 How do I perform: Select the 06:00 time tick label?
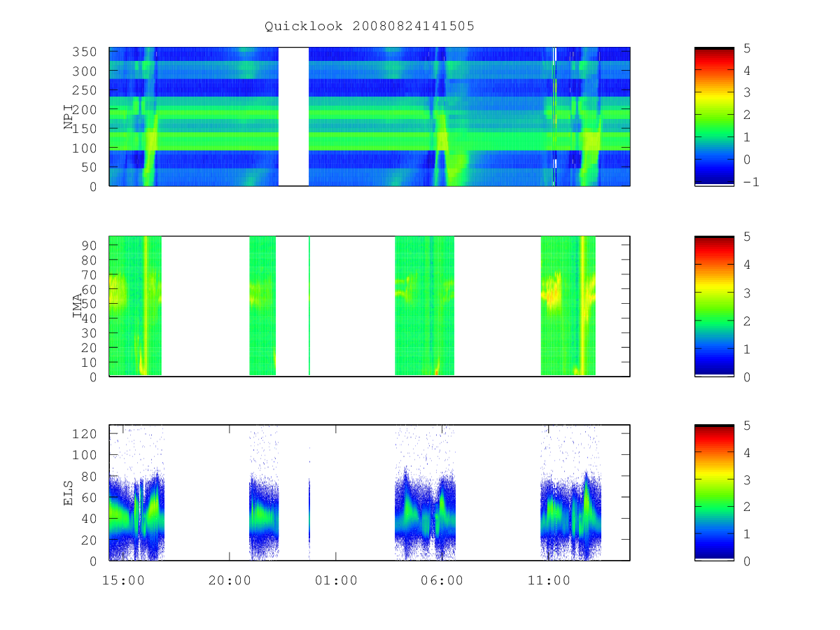(x=442, y=580)
